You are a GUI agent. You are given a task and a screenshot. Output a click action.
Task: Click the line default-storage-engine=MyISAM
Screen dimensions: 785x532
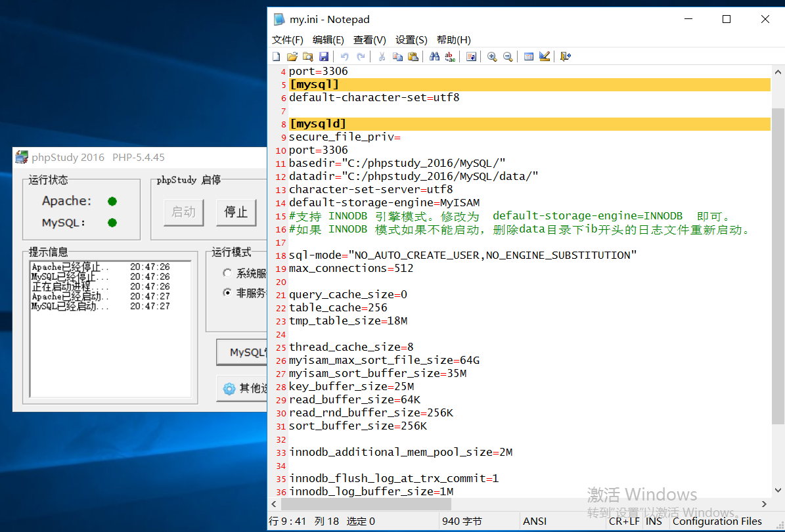(x=384, y=203)
